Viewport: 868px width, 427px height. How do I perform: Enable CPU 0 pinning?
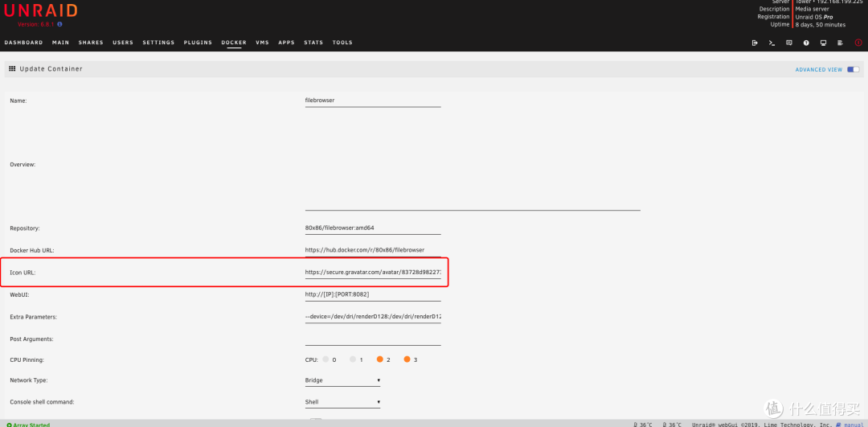(325, 359)
